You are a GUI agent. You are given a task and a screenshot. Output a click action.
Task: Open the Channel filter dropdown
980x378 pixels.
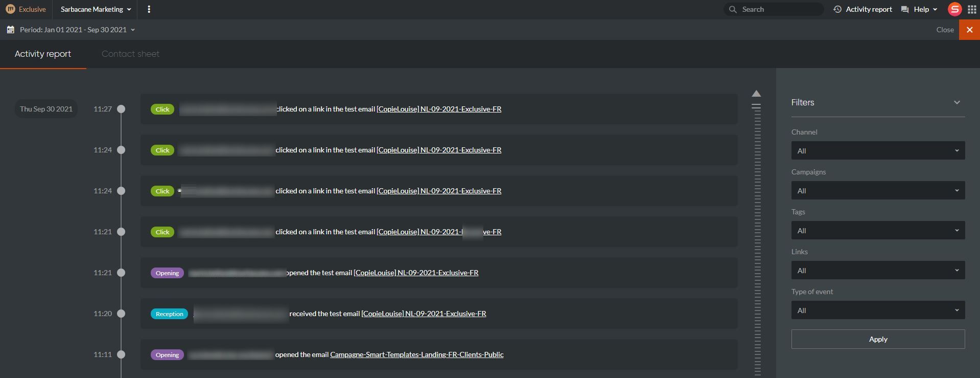coord(878,150)
